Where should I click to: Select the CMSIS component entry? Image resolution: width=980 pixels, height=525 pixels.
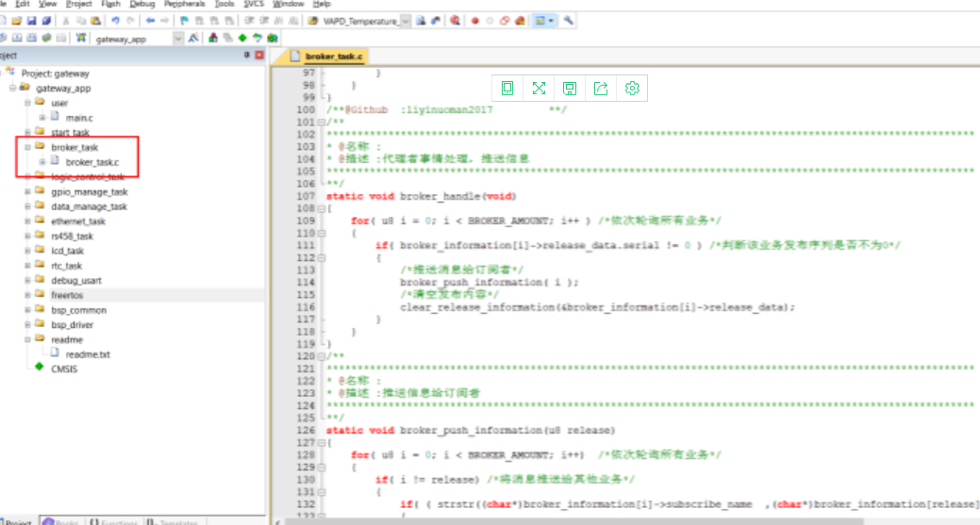[x=64, y=369]
